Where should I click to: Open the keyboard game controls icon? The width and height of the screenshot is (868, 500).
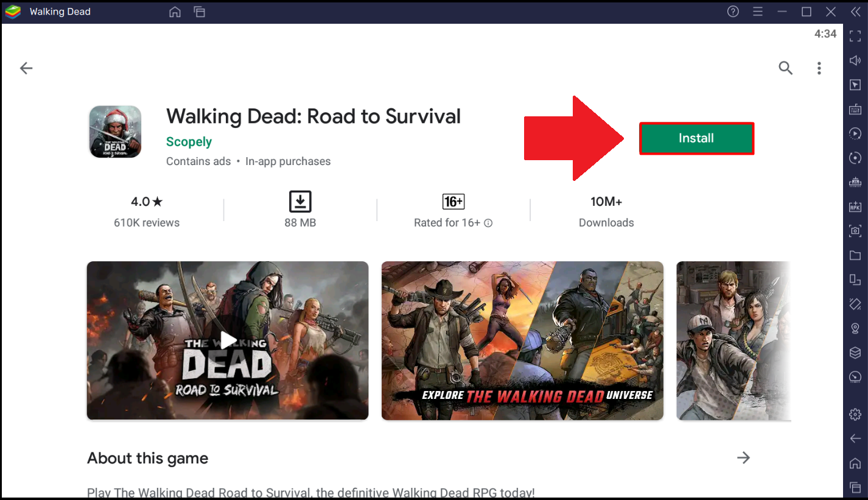[x=855, y=110]
